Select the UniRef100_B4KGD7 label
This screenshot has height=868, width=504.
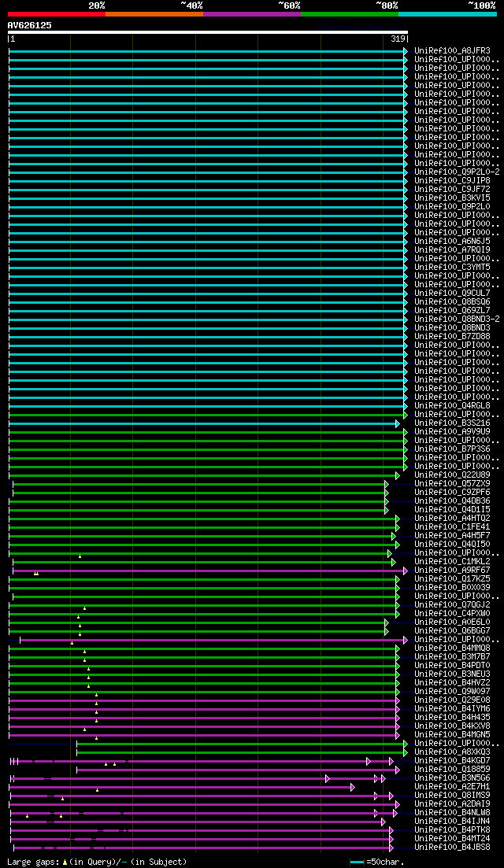452,761
